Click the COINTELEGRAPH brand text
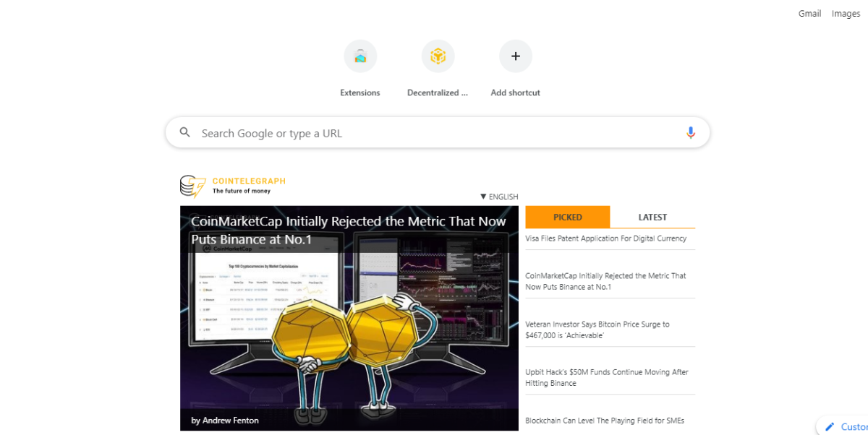Screen dimensions: 868x435 tap(249, 181)
